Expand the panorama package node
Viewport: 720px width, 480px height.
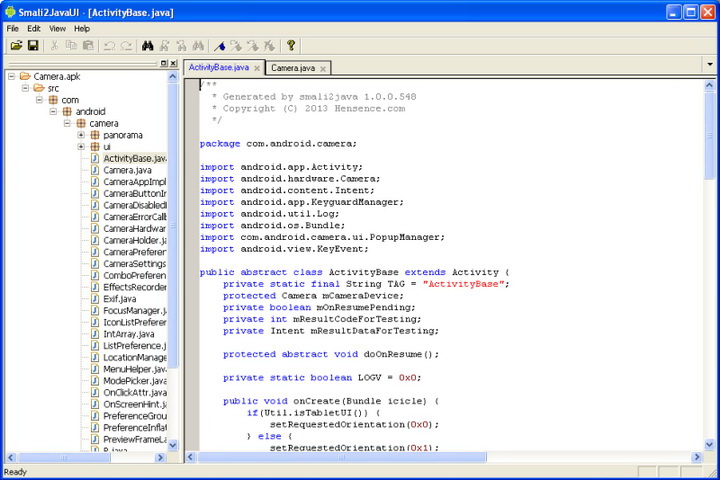(x=82, y=135)
